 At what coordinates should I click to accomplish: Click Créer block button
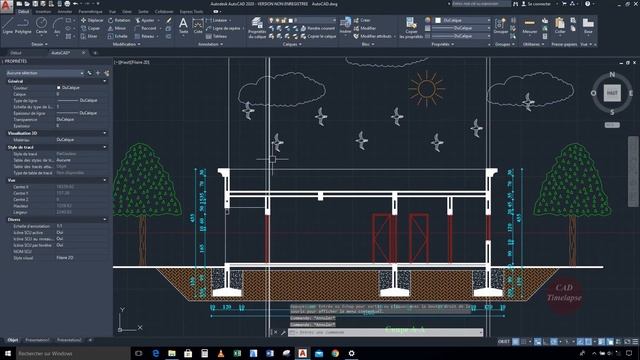pos(362,20)
